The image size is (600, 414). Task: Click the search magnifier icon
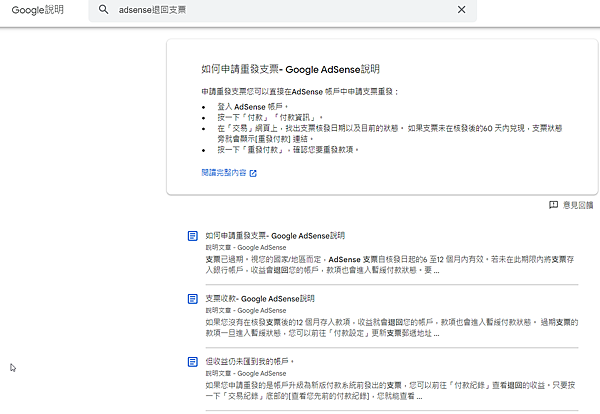click(103, 9)
